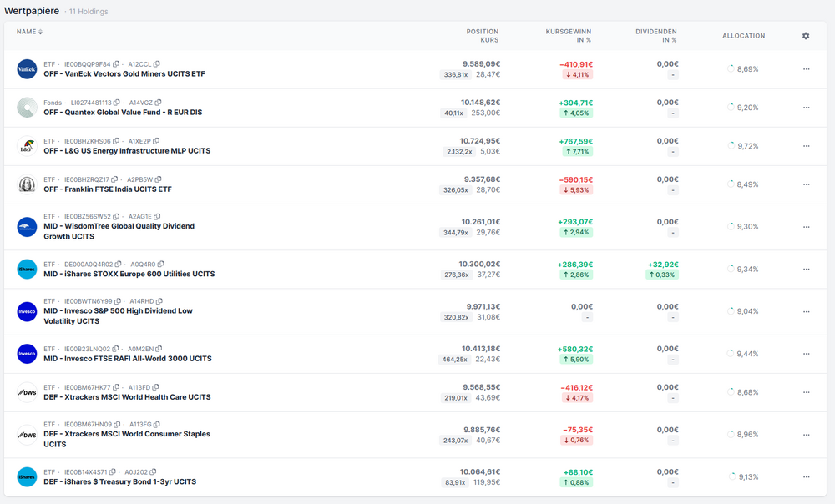Open more options for L&G US Energy row
Screen dimensions: 835x504
(807, 146)
